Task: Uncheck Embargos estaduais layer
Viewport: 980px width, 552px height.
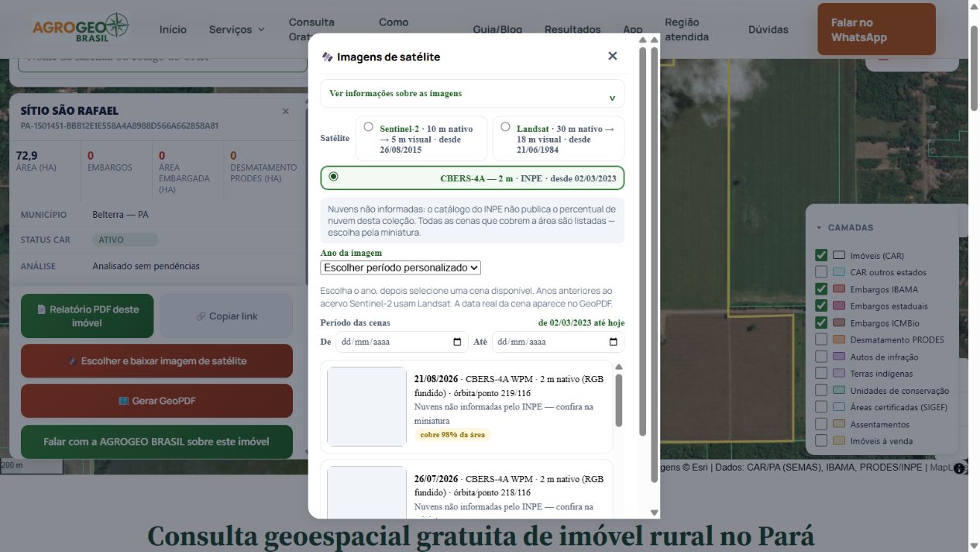Action: click(x=821, y=305)
